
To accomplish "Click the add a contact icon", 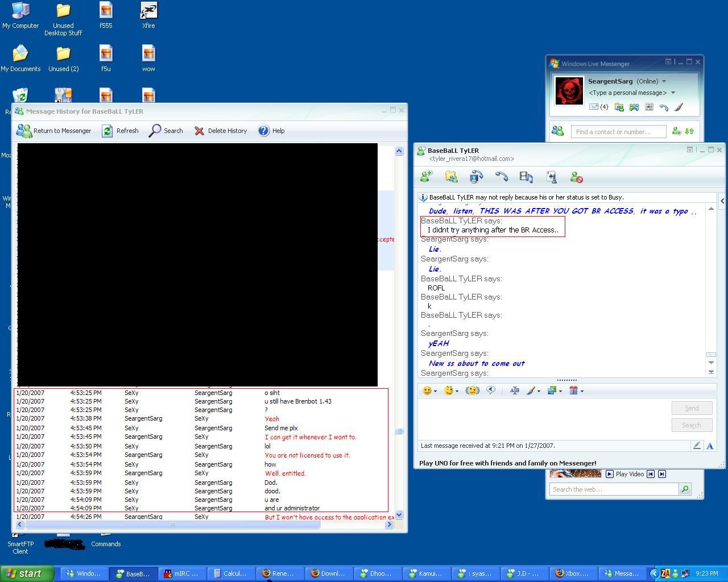I will (676, 131).
